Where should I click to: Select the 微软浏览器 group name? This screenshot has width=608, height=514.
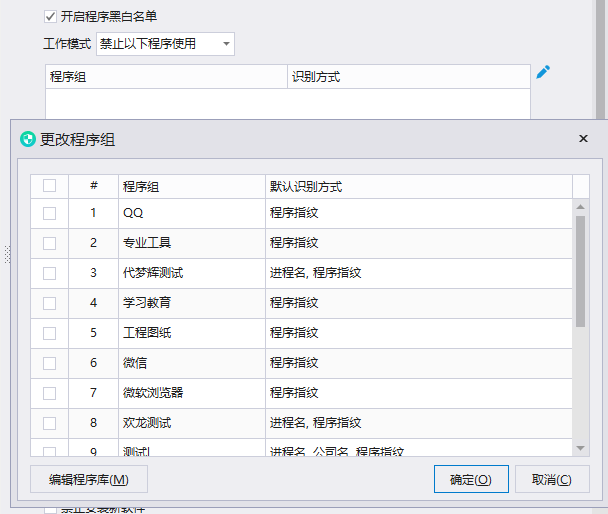point(153,393)
